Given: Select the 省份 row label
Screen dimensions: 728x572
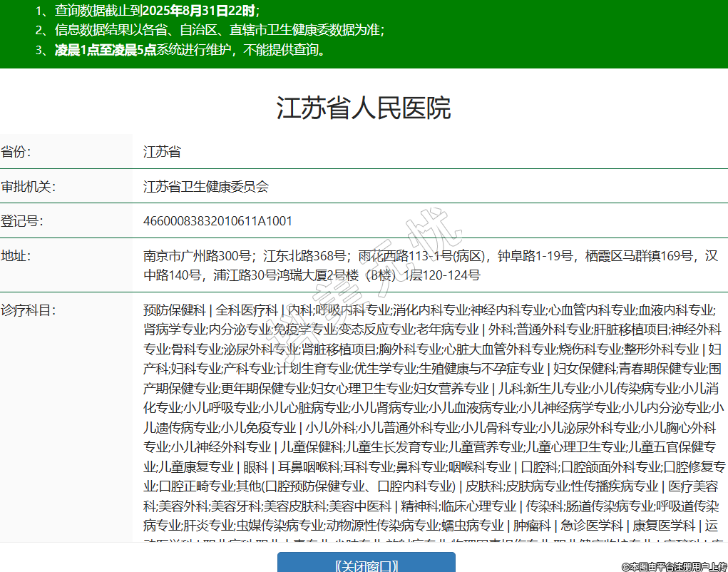Looking at the screenshot, I should [16, 152].
